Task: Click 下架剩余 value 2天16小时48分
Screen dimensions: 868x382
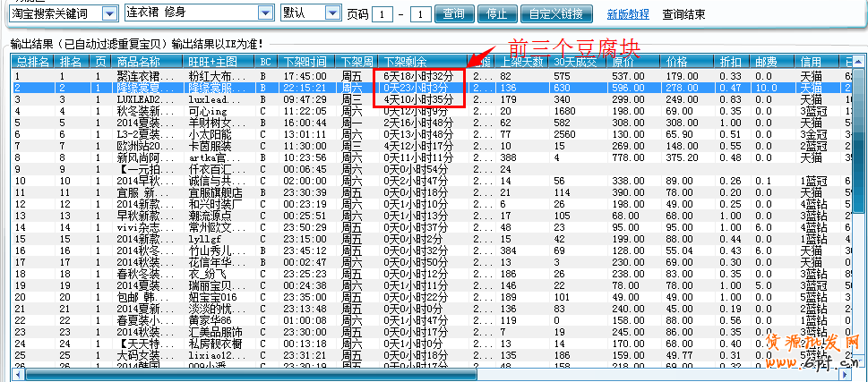Action: 419,123
